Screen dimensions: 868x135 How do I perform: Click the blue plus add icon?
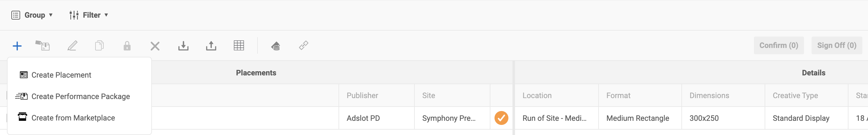pyautogui.click(x=17, y=46)
